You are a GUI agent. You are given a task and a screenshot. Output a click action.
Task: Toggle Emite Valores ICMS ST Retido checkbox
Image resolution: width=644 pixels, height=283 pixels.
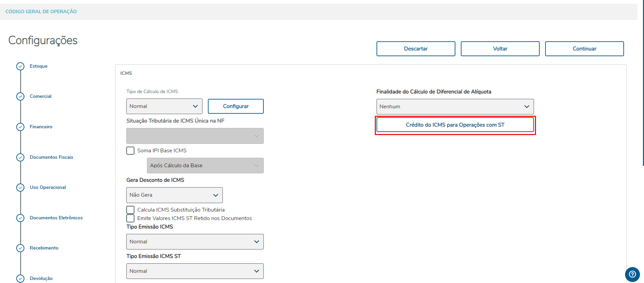(x=130, y=218)
